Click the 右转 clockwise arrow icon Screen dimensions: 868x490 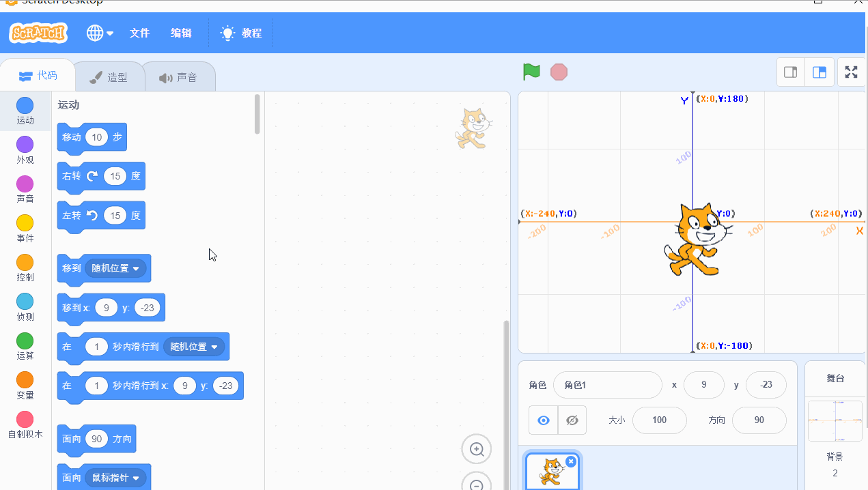click(x=92, y=176)
